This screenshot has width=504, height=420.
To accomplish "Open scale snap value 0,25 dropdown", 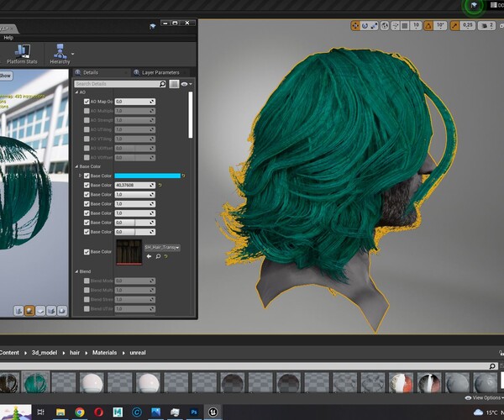I will 468,26.
